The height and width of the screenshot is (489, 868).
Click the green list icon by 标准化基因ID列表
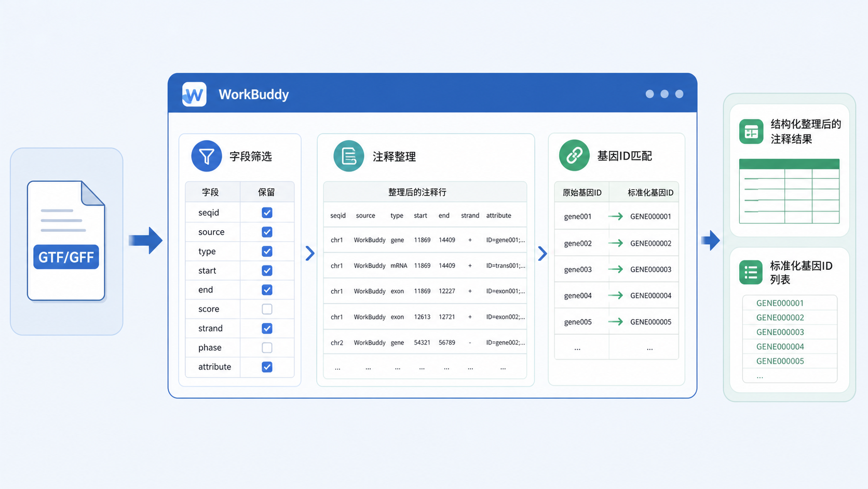751,272
